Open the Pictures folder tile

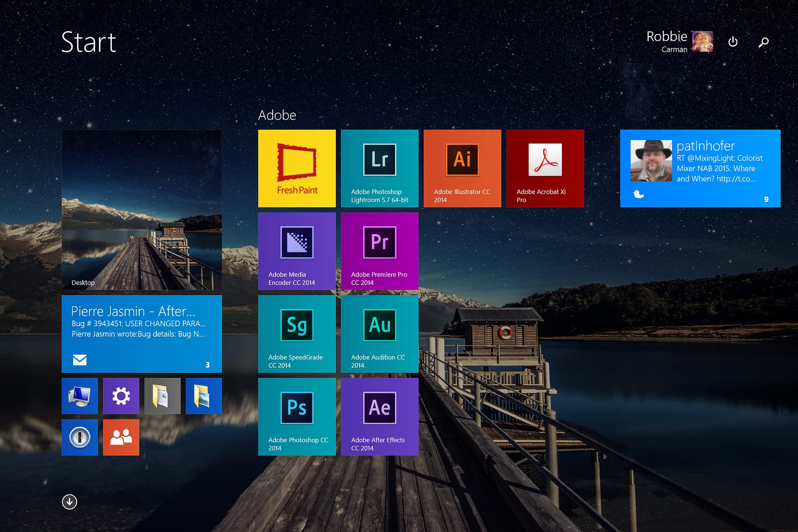tap(204, 396)
